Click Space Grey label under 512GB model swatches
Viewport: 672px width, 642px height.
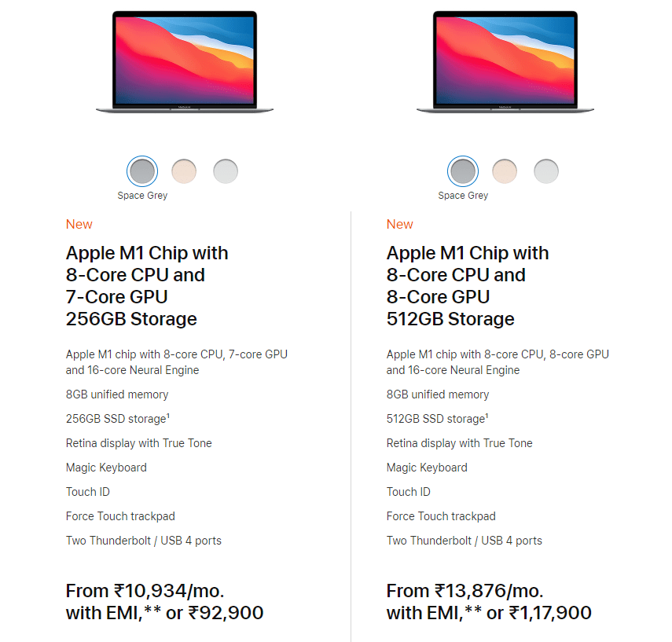[463, 196]
